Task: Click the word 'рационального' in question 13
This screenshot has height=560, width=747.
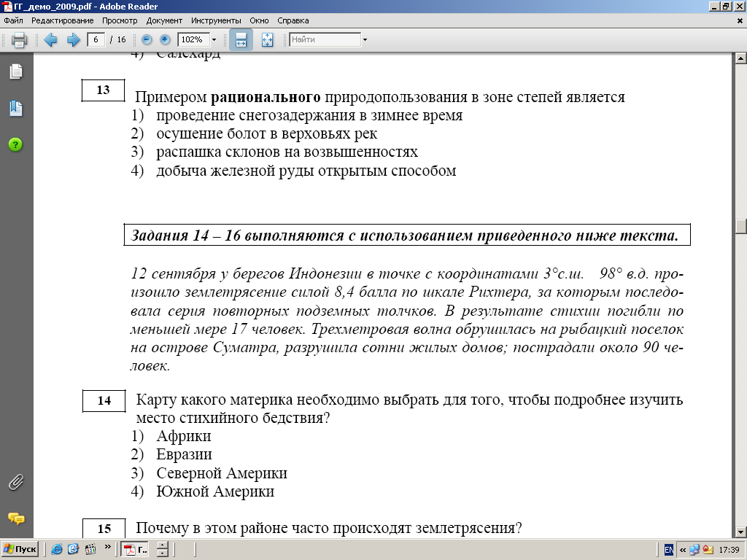Action: coord(266,97)
